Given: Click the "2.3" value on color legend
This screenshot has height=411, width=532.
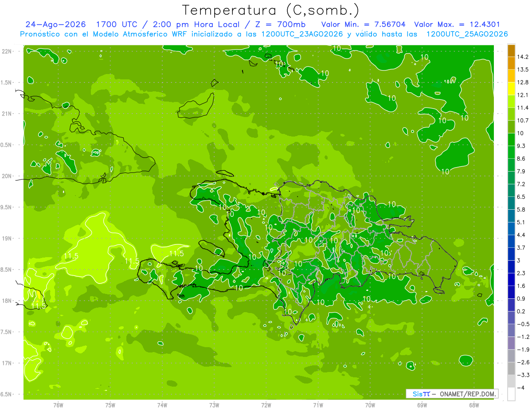Looking at the screenshot, I should pos(521,273).
